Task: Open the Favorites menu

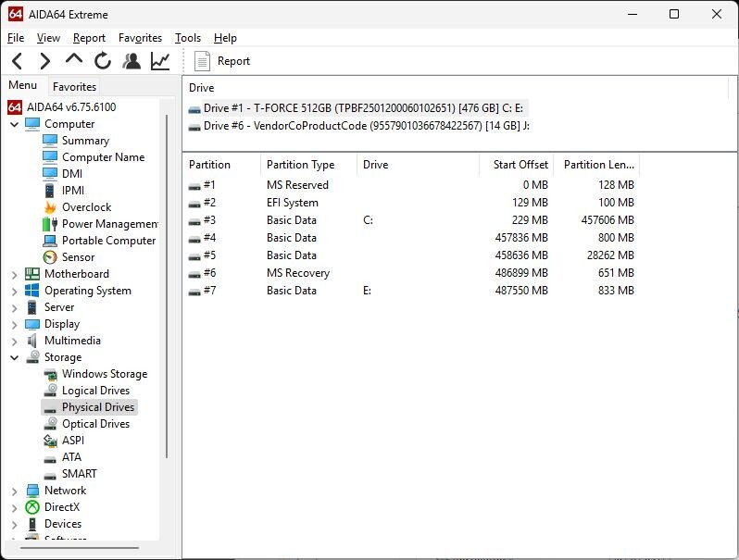Action: tap(140, 38)
